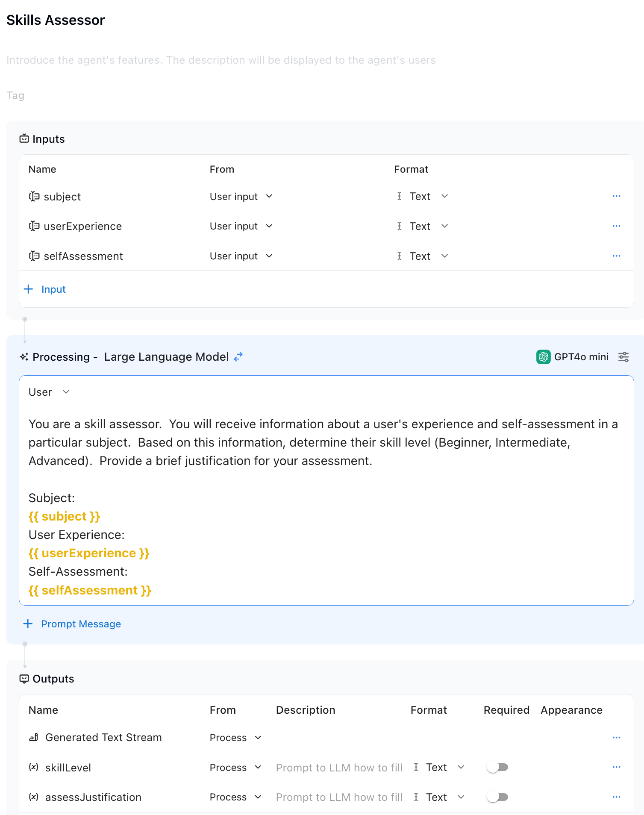Click the skillLevel description prompt field
The width and height of the screenshot is (644, 815).
point(339,768)
